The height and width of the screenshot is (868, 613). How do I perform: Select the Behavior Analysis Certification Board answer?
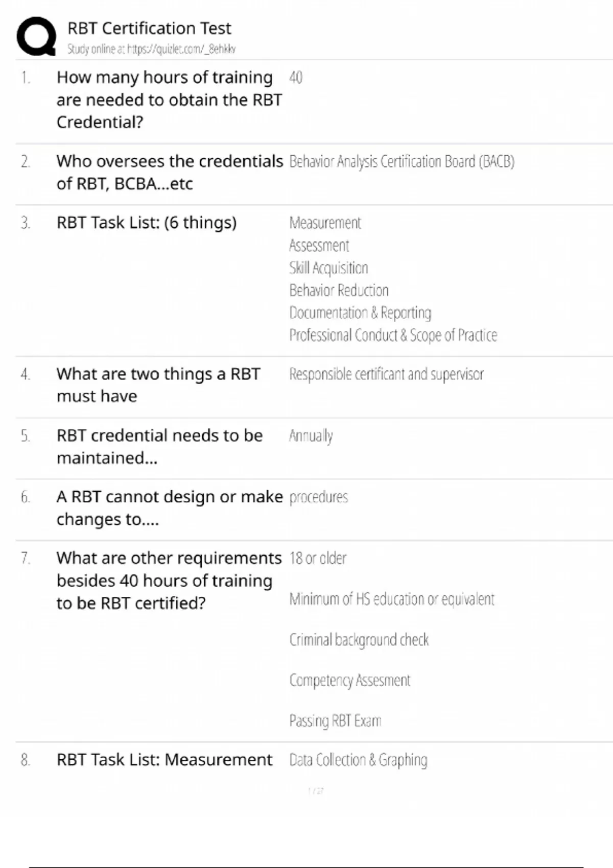tap(402, 161)
